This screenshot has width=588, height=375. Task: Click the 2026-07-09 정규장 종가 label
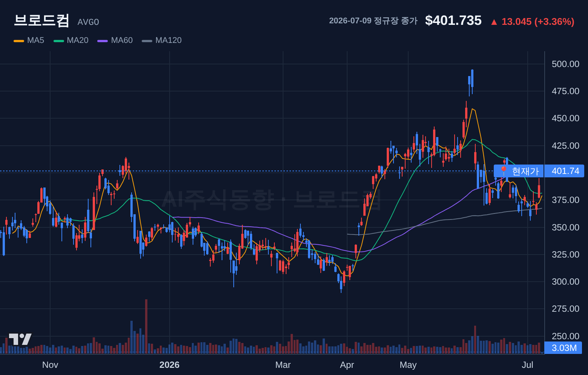pos(373,21)
